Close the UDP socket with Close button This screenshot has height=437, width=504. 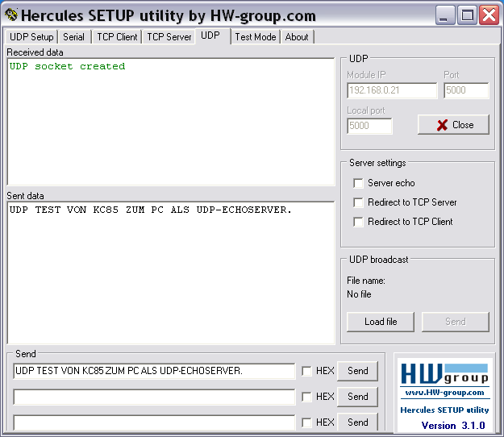[x=453, y=125]
